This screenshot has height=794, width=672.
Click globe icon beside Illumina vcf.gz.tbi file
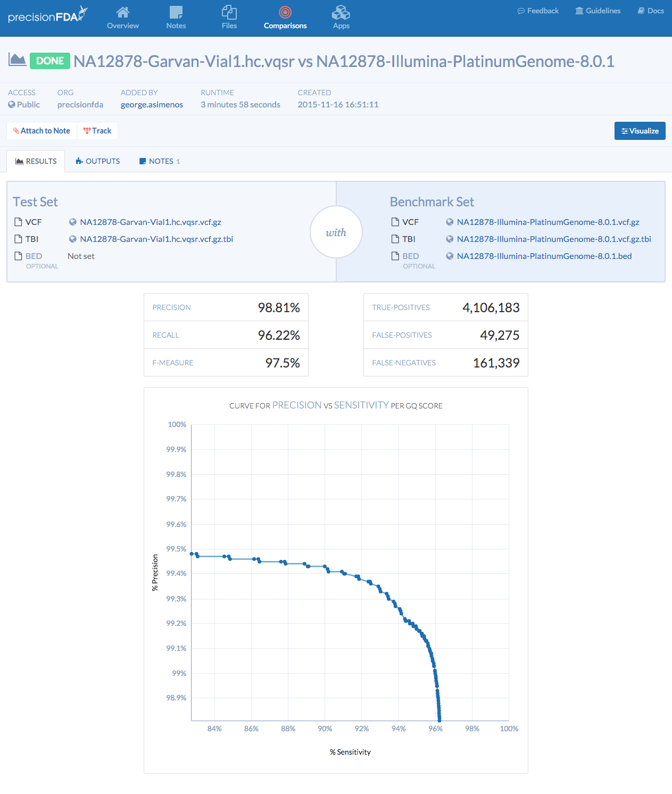tap(450, 239)
